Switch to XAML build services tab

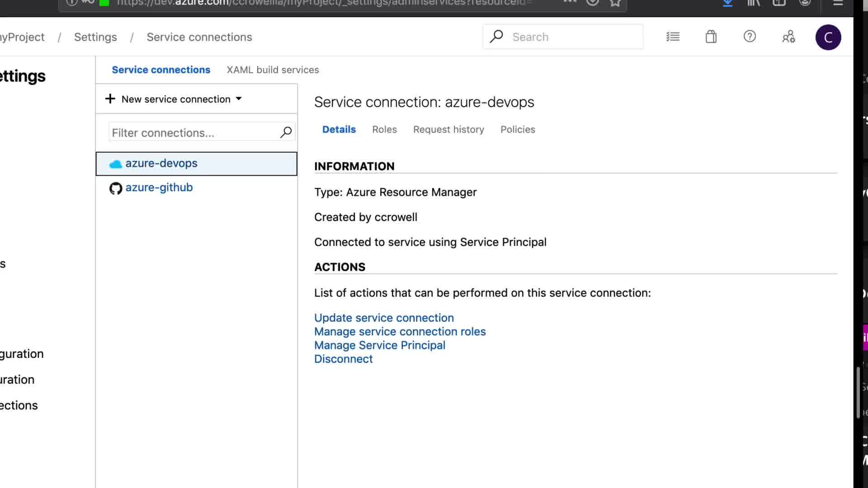click(x=273, y=70)
